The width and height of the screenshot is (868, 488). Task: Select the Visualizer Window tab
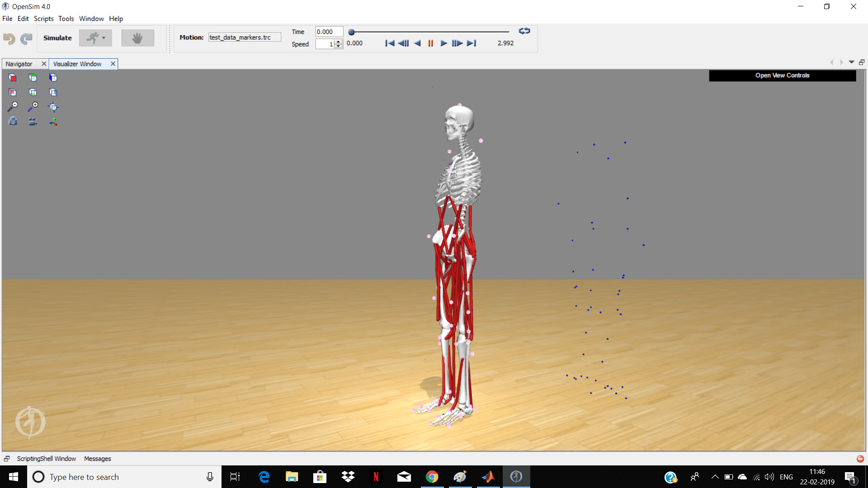click(x=77, y=64)
